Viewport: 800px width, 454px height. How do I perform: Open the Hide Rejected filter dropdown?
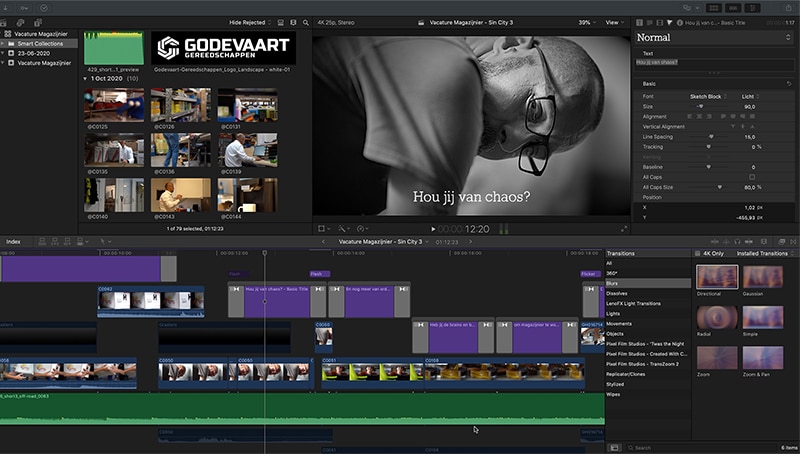point(250,22)
